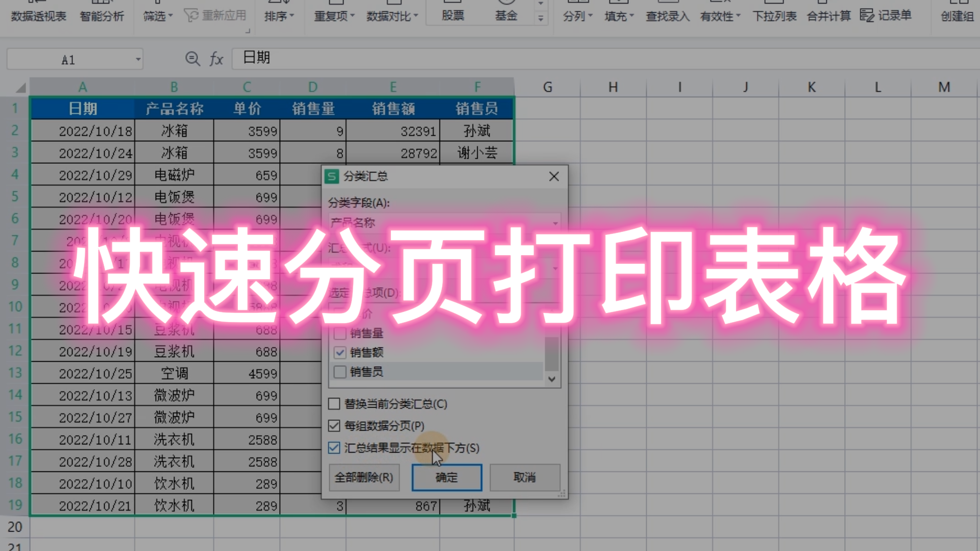Click the summary items list scroll down arrow

click(552, 379)
